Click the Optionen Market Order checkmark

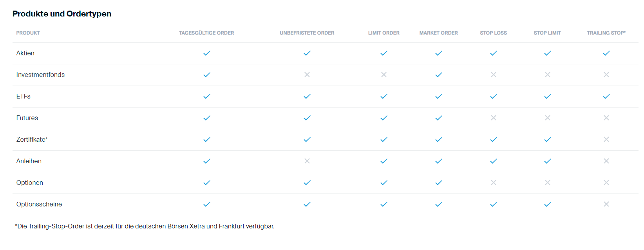point(439,182)
